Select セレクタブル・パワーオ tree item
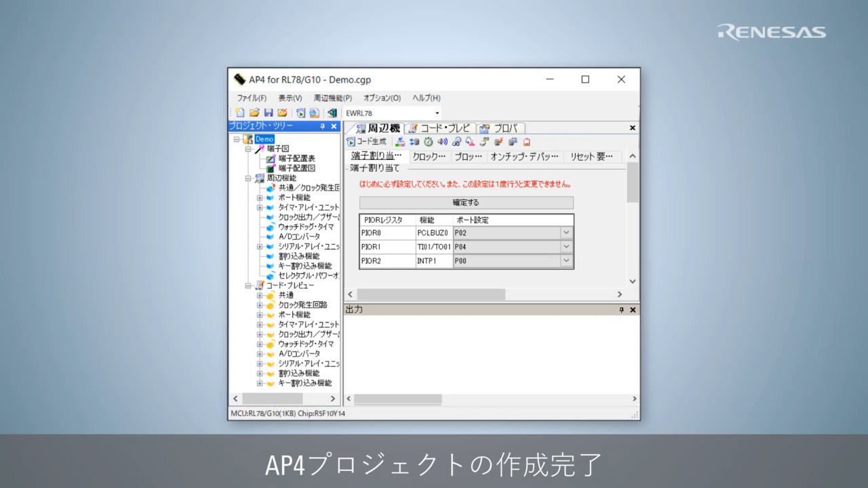Screen dimensions: 868x488 click(309, 276)
